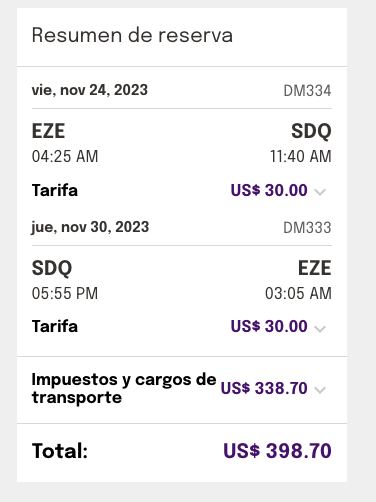
Task: Click the Tarifa label for flight DM334
Action: (x=55, y=190)
